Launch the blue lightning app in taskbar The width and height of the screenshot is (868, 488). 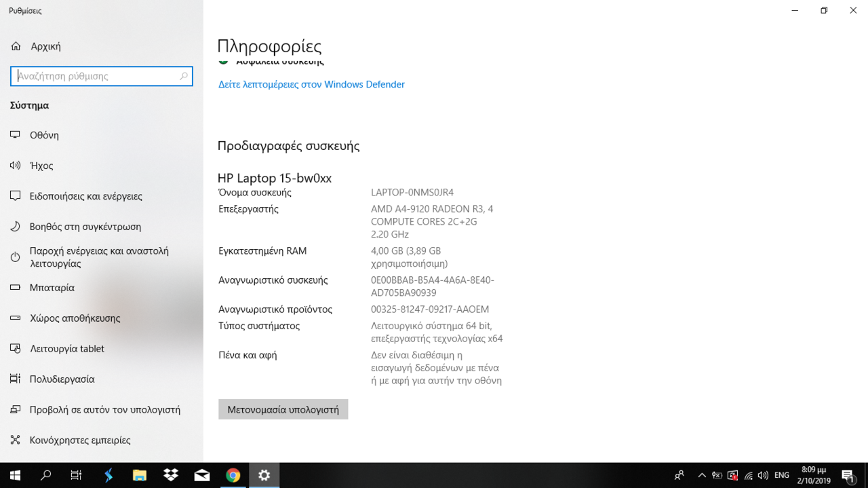(108, 475)
